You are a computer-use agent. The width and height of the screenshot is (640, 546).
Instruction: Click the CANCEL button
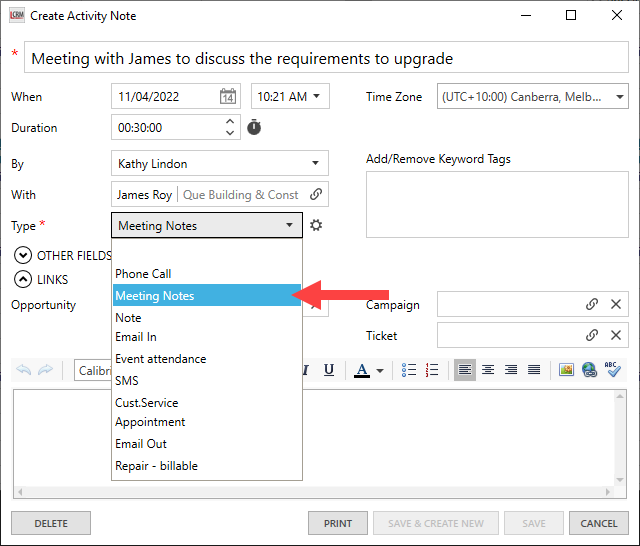599,523
